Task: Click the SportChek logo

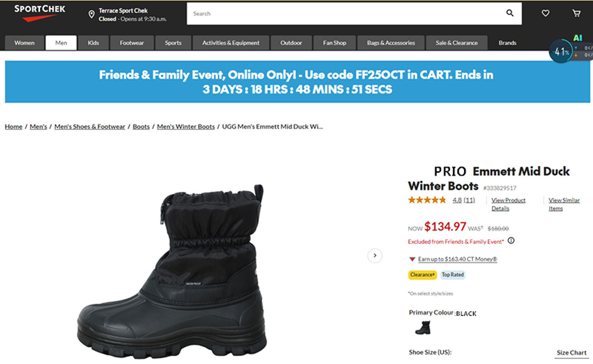Action: click(40, 13)
